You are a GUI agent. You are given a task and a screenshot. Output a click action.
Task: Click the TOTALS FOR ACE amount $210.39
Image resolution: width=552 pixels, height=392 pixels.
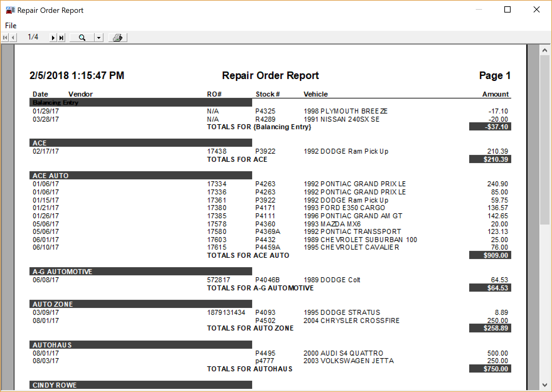(x=490, y=159)
